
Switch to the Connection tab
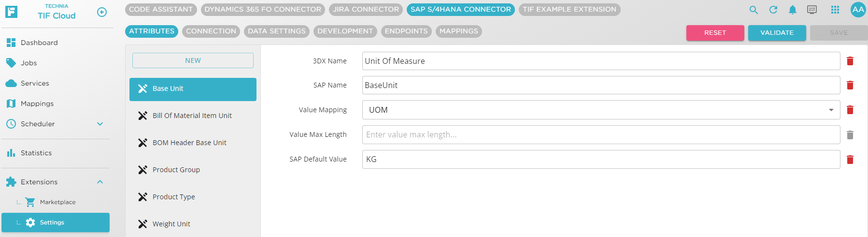pos(211,31)
